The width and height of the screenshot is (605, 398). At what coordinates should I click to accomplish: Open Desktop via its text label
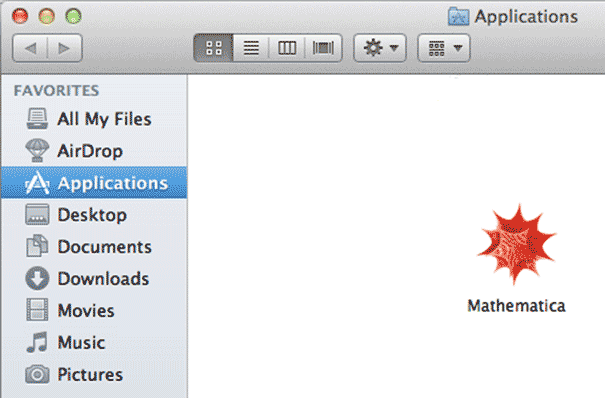pyautogui.click(x=92, y=215)
